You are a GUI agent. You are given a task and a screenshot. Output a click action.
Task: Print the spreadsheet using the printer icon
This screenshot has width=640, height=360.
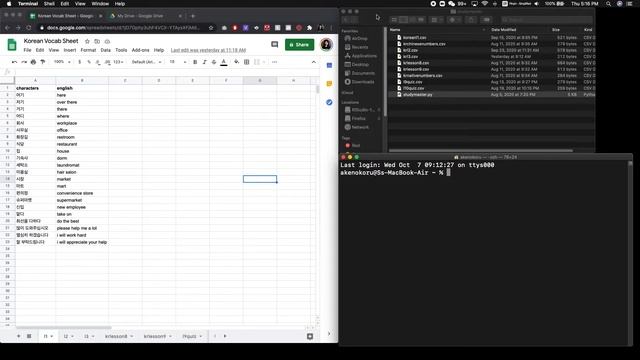click(x=33, y=62)
